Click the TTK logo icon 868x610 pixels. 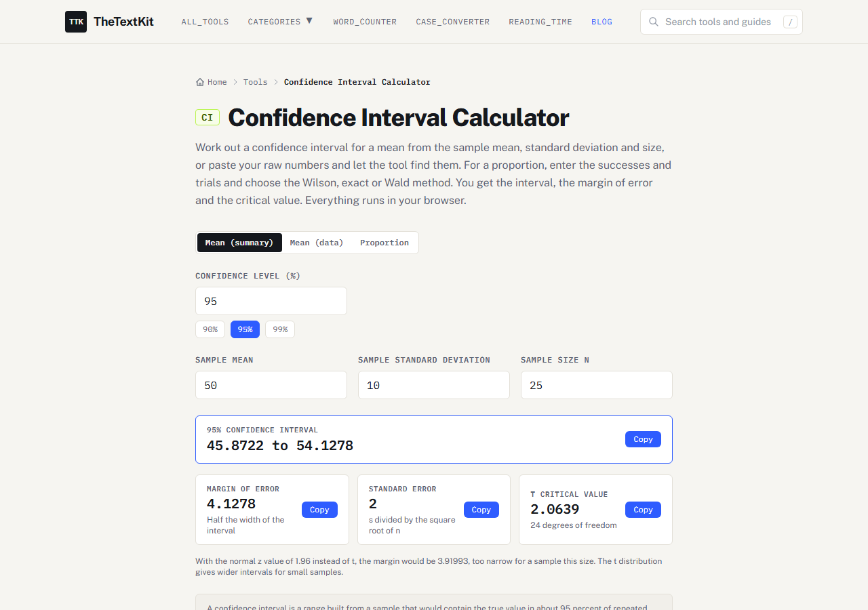pyautogui.click(x=76, y=22)
